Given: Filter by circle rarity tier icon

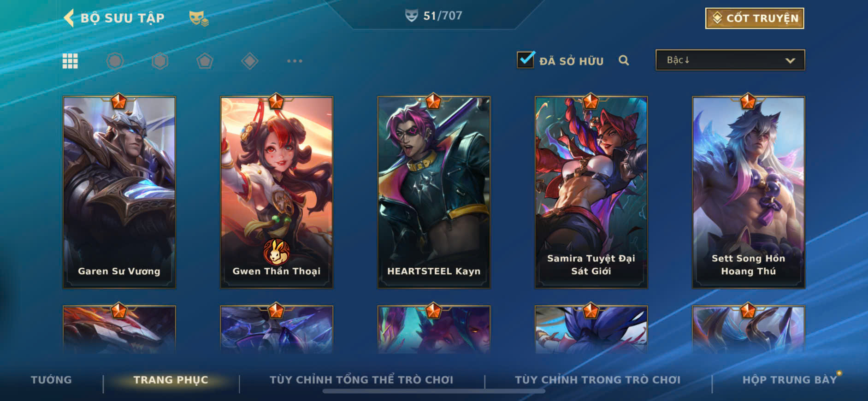Looking at the screenshot, I should pos(115,61).
